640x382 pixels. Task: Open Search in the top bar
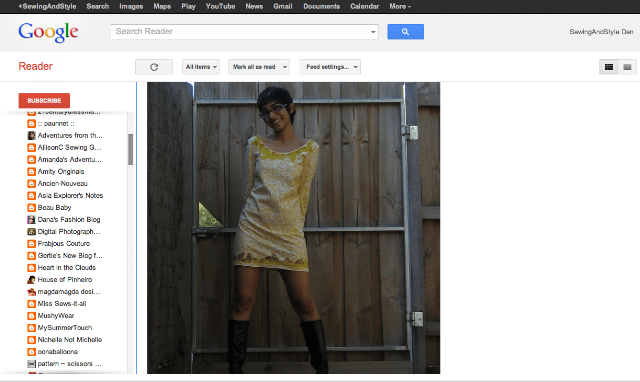coord(98,7)
